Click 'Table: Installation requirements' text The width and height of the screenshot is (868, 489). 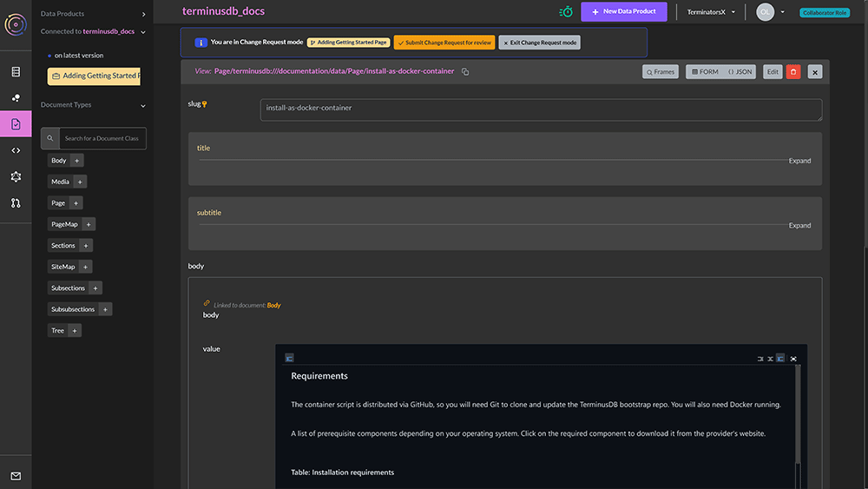tap(343, 472)
